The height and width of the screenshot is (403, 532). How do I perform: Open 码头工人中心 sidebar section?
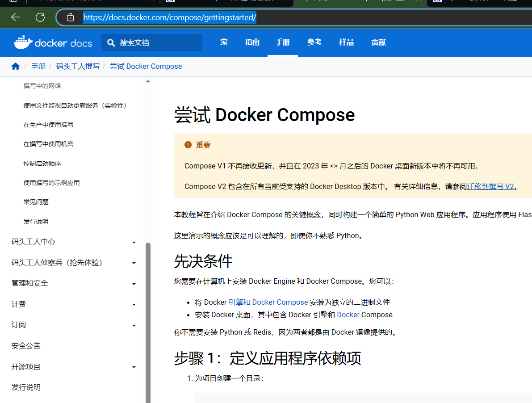point(33,242)
